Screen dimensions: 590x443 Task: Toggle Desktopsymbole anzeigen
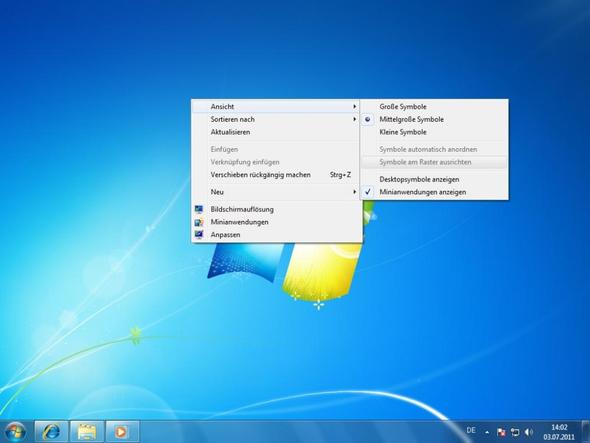(434, 180)
